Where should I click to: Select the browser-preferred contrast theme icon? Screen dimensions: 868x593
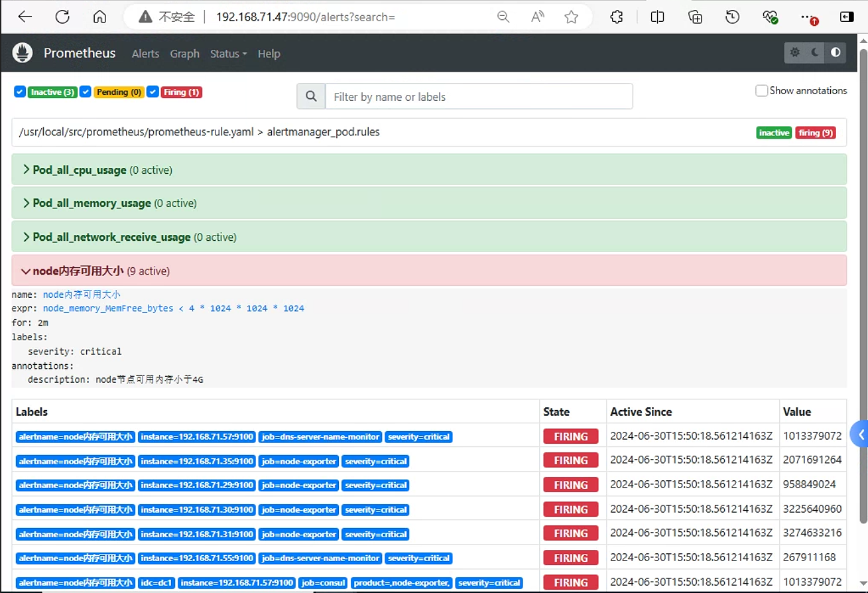pyautogui.click(x=836, y=52)
